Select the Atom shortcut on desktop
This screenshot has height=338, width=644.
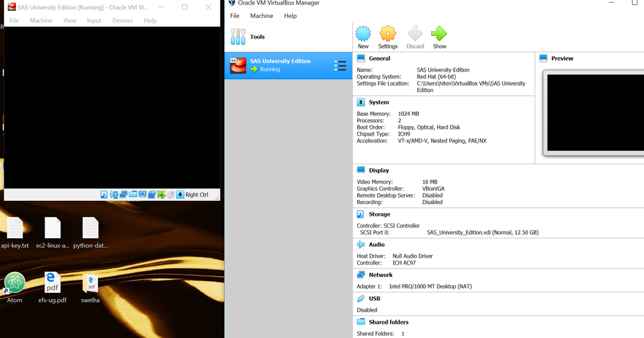click(15, 287)
